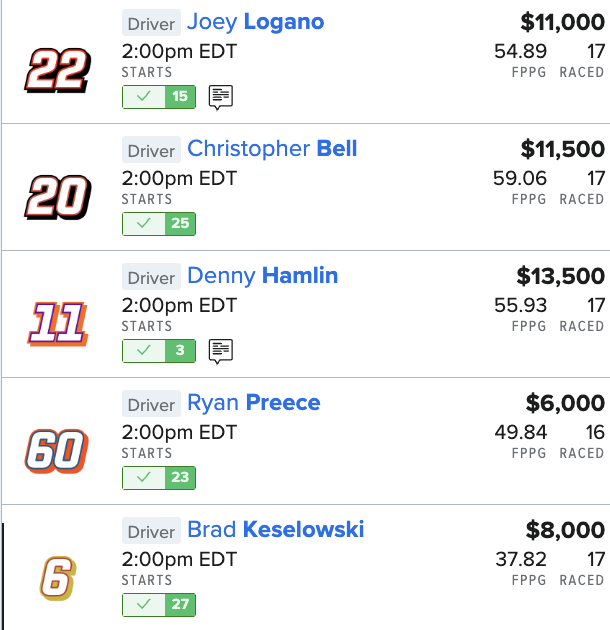Click Denny Hamlin's $13,500 salary

pos(560,276)
